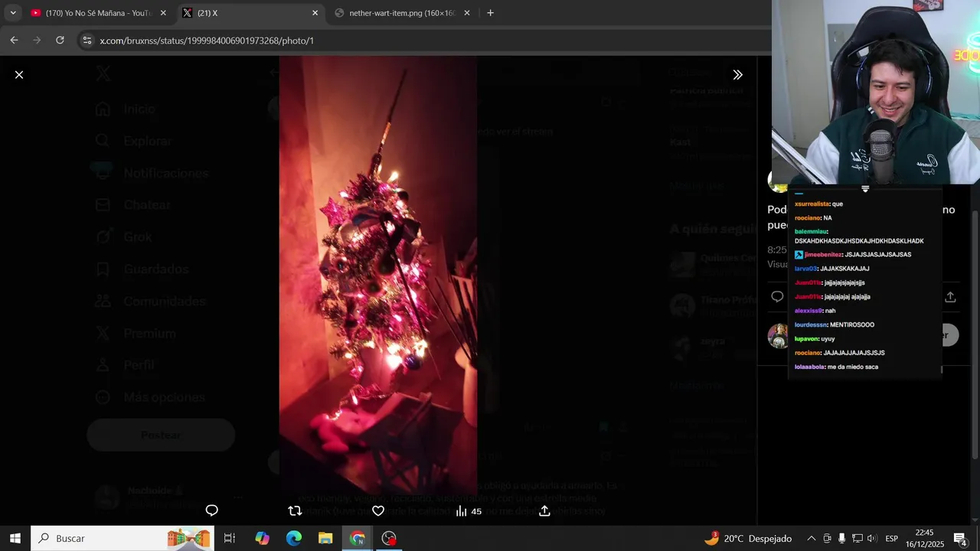Open network settings from the tray
The image size is (980, 551).
(857, 538)
